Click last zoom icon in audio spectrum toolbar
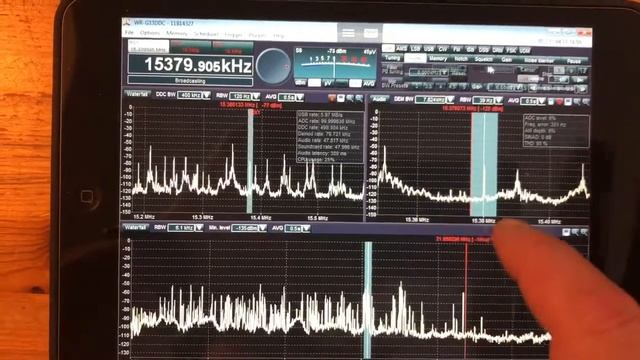This screenshot has width=640, height=360. click(x=586, y=102)
